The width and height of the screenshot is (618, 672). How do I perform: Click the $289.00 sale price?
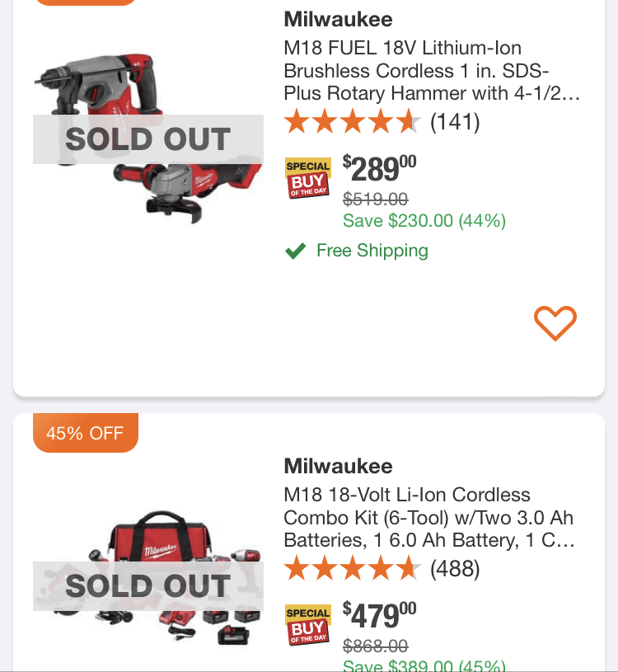point(379,168)
